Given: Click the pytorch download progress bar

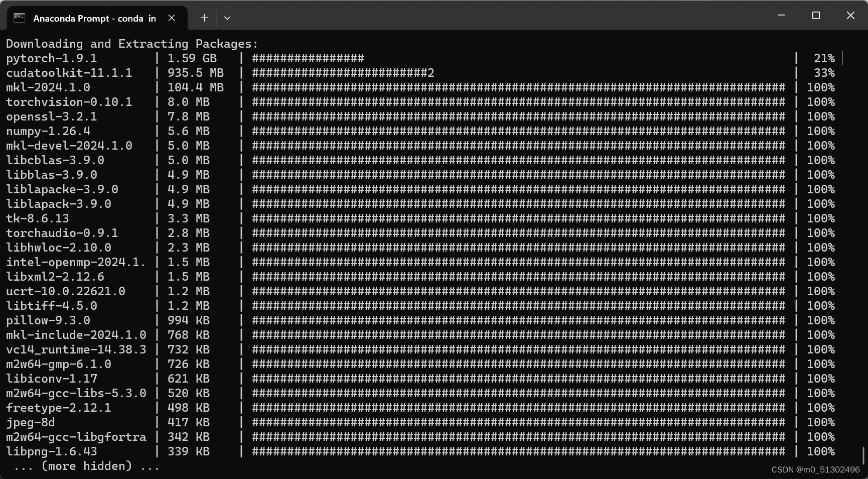Looking at the screenshot, I should (x=308, y=58).
